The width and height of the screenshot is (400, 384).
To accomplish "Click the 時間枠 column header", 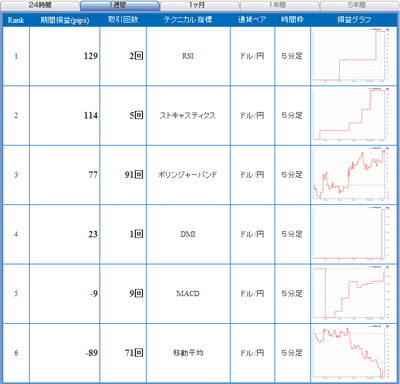I will pos(292,20).
